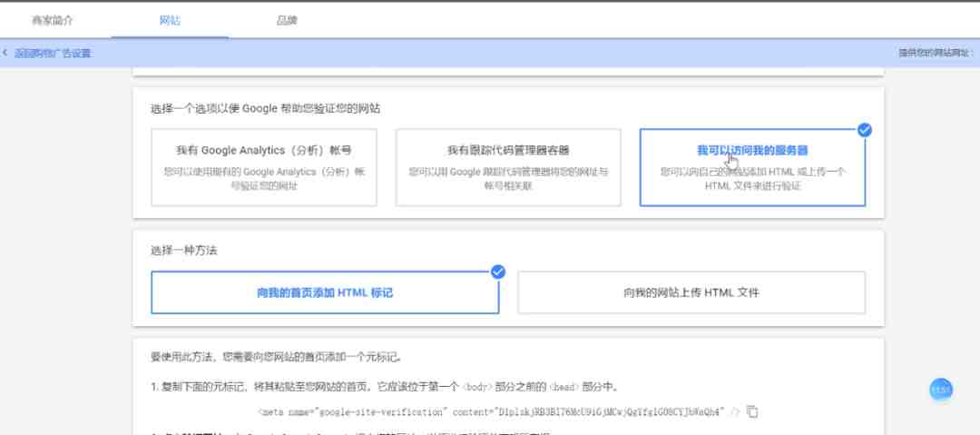Screen dimensions: 980x435
Task: Click the server option checkmark badge
Action: [865, 130]
